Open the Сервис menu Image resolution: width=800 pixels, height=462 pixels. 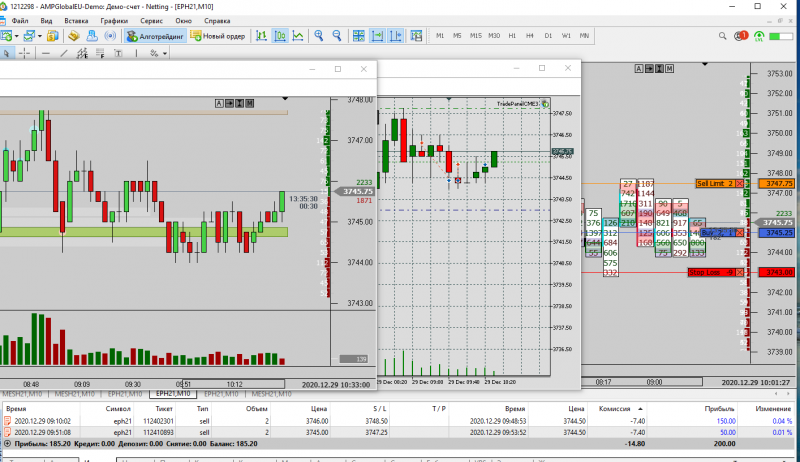tap(152, 21)
